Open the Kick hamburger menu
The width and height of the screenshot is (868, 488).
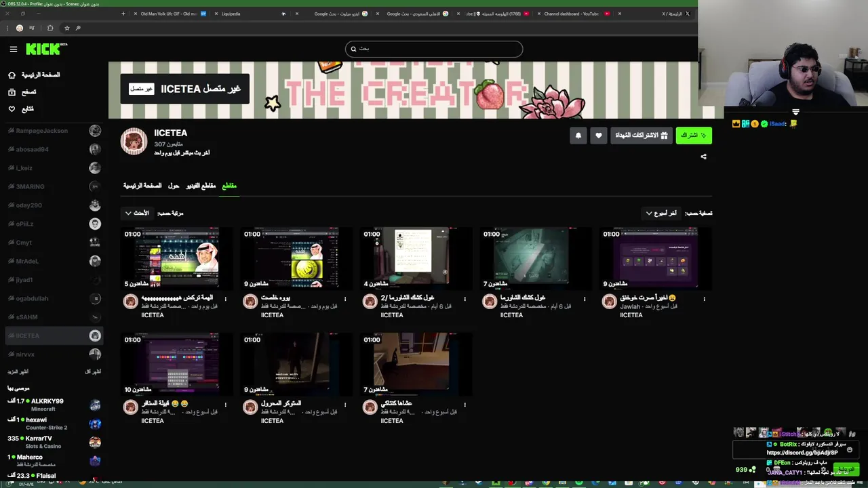(x=13, y=49)
